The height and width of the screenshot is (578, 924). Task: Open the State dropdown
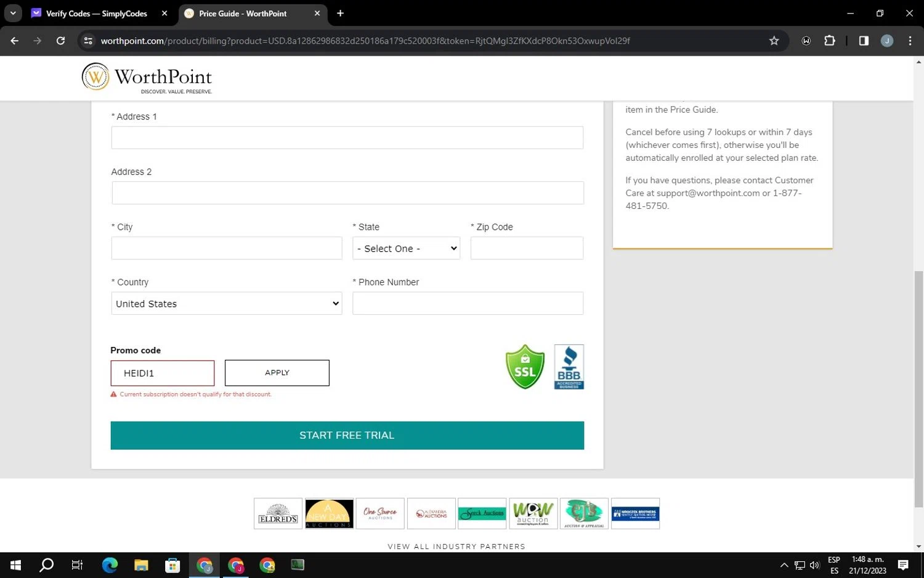point(406,248)
